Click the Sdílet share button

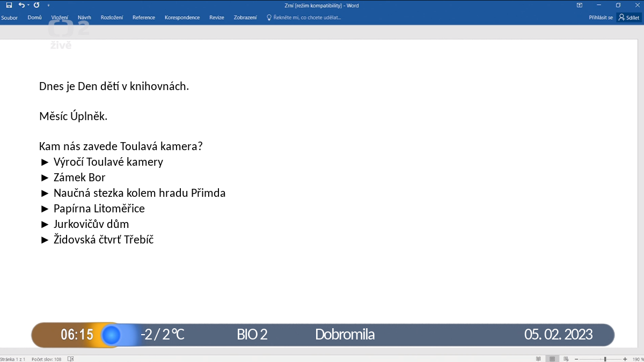click(628, 18)
